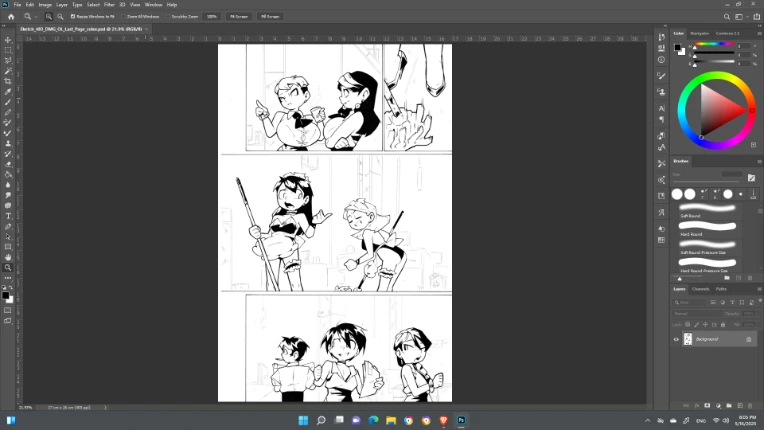Select the Hard Round brush preset
This screenshot has height=430, width=764.
pos(707,229)
